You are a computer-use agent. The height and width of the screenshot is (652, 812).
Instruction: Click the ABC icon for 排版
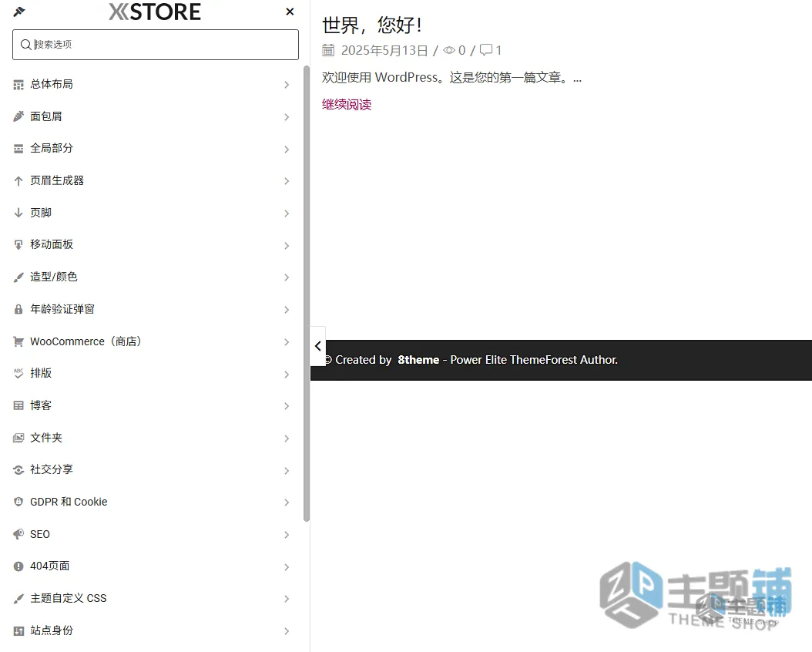[18, 373]
